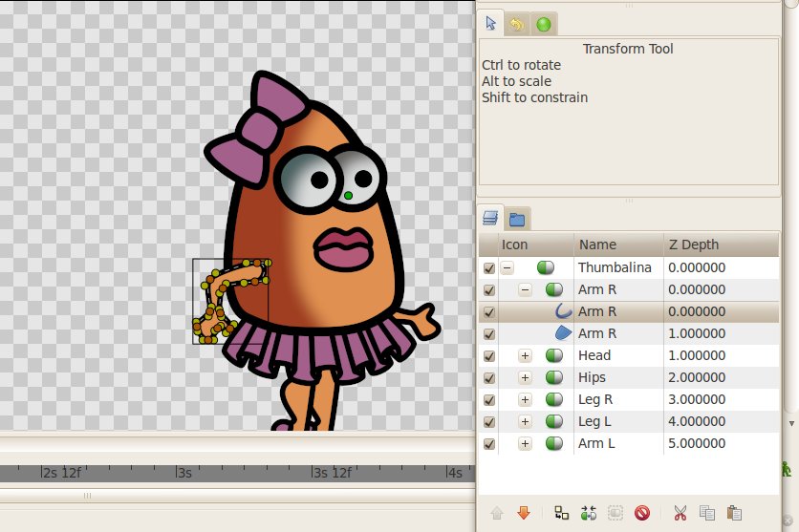The width and height of the screenshot is (799, 532).
Task: Sort by the Name column header
Action: 618,245
